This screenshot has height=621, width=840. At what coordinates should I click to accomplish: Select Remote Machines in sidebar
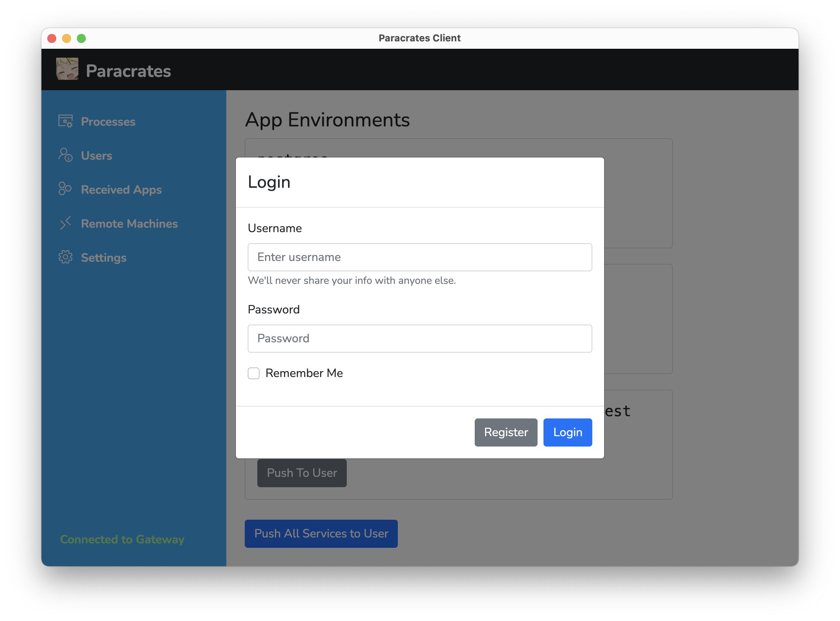(x=129, y=224)
